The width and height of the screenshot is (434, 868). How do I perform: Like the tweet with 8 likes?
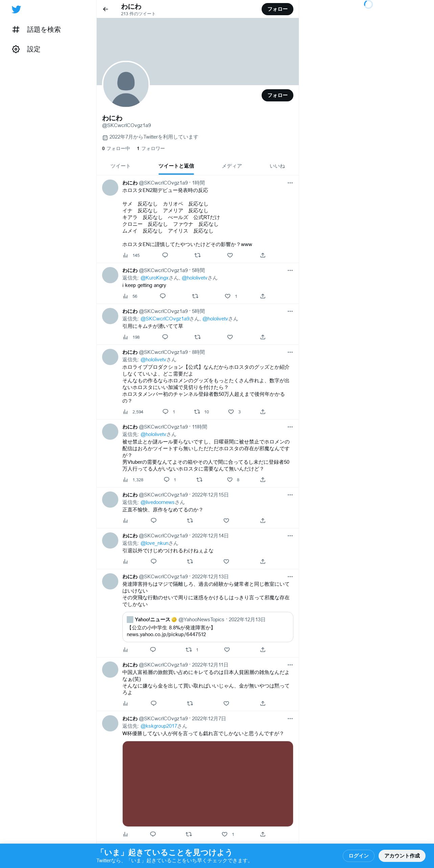click(x=230, y=480)
